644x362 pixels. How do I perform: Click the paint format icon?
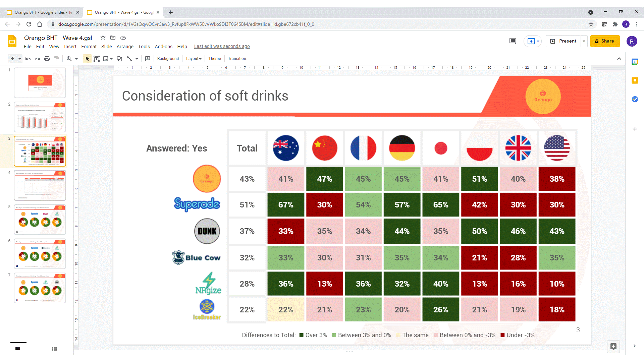56,59
